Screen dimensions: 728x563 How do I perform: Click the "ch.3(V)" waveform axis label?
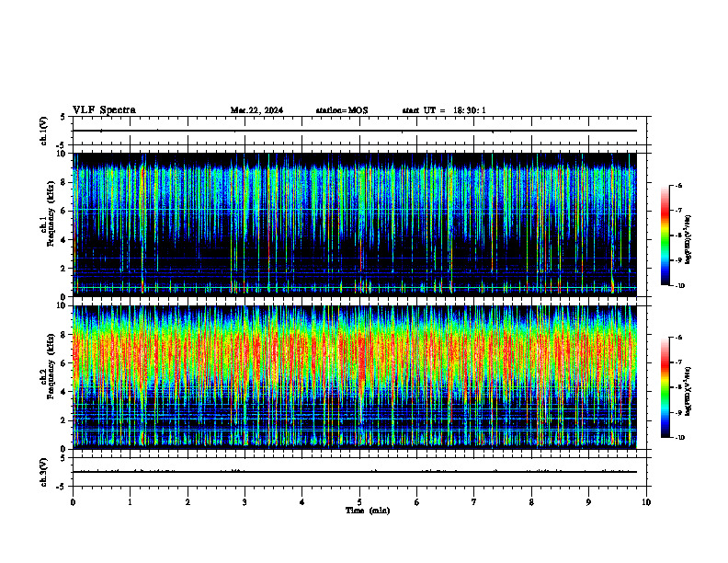coord(44,472)
